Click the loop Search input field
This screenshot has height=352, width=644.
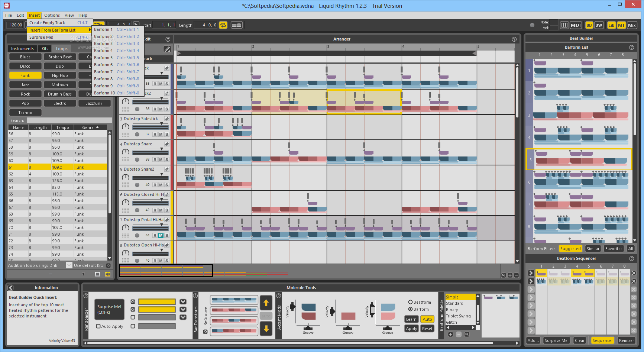[69, 120]
